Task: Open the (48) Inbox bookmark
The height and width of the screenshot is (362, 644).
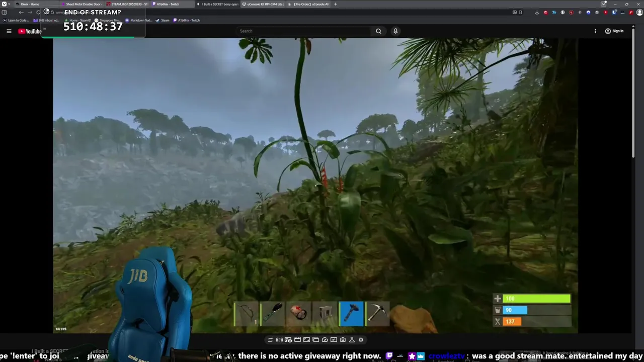Action: point(46,20)
